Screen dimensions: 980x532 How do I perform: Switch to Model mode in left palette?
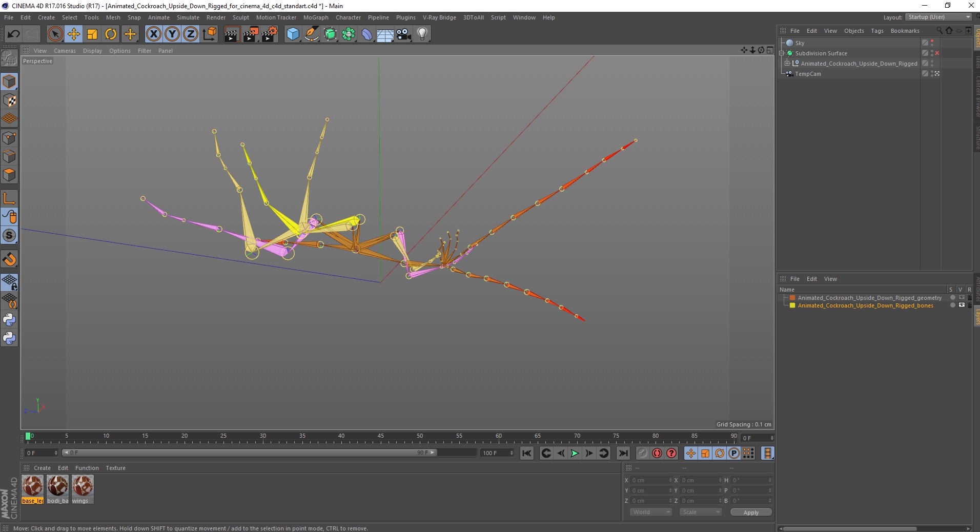pos(9,81)
